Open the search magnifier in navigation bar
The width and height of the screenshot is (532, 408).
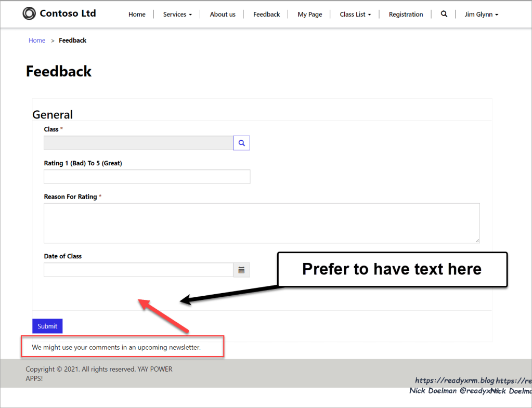click(444, 14)
